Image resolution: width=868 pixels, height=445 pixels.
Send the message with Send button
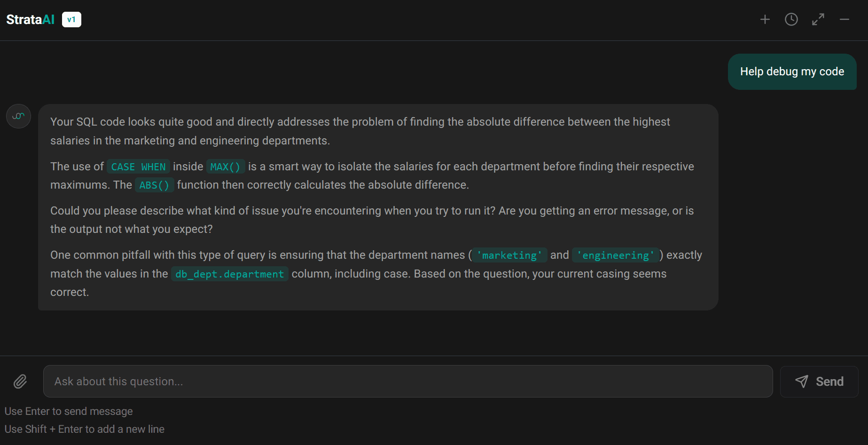(819, 381)
